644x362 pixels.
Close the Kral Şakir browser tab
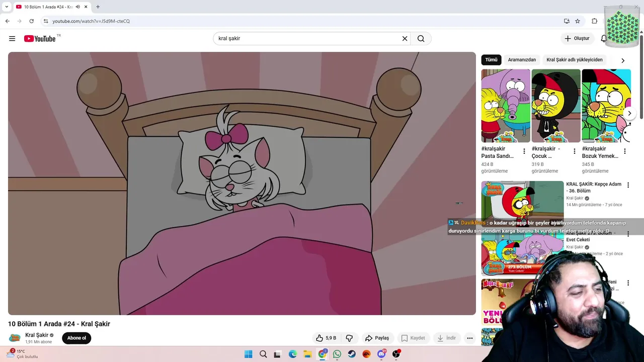click(86, 7)
